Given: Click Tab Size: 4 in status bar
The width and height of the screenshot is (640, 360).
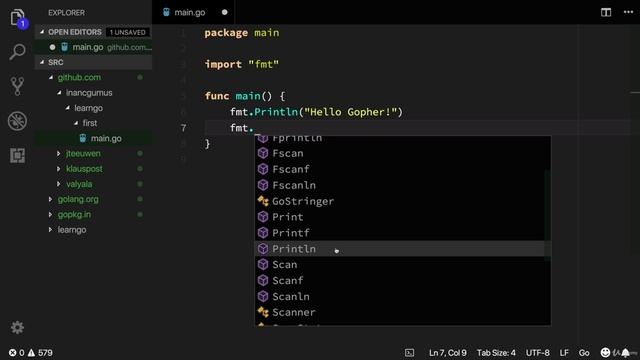Looking at the screenshot, I should click(x=496, y=353).
